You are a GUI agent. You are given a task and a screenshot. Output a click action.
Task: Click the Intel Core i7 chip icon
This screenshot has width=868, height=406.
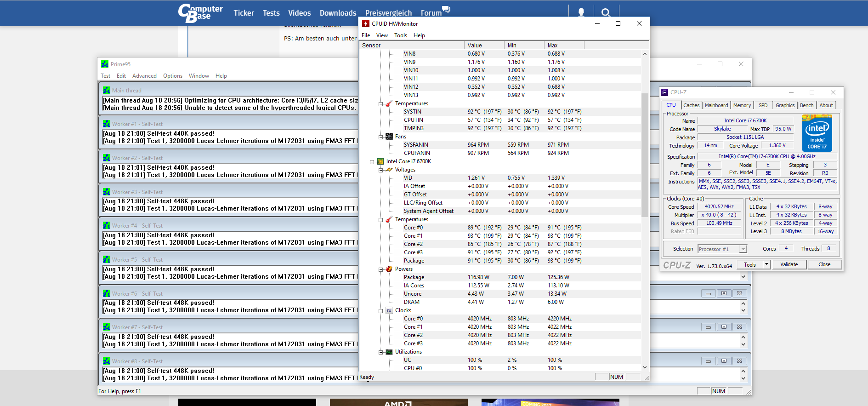380,161
